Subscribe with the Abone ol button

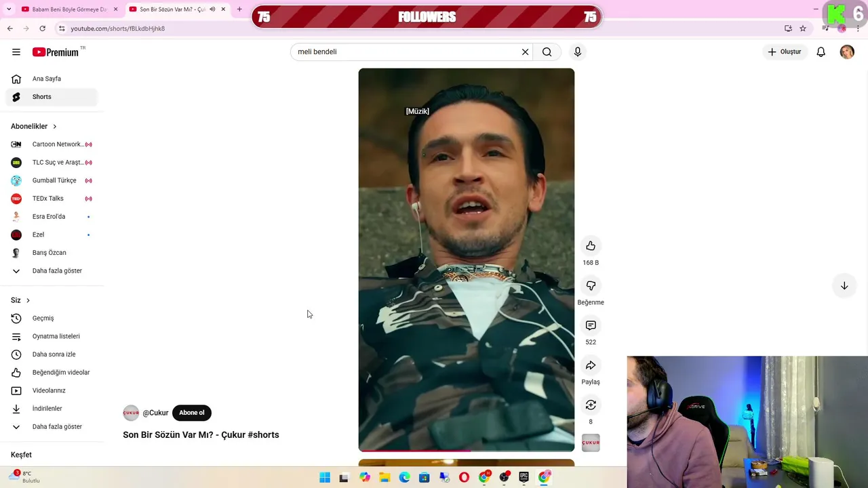pos(192,413)
